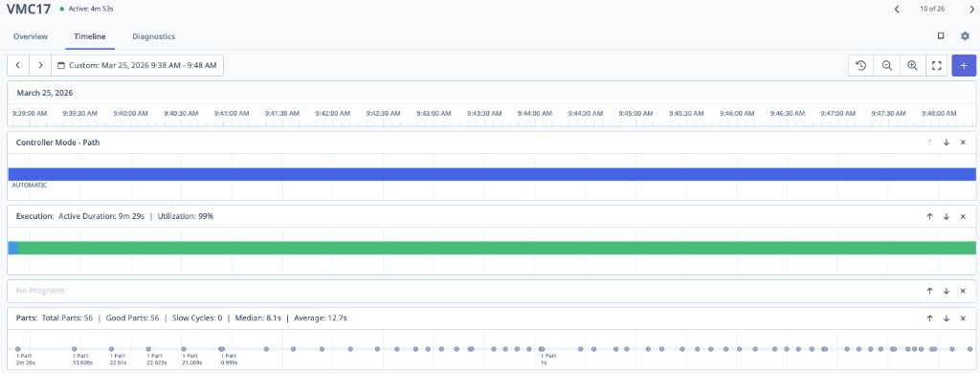This screenshot has height=373, width=980.
Task: Zoom out the timeline
Action: (x=886, y=66)
